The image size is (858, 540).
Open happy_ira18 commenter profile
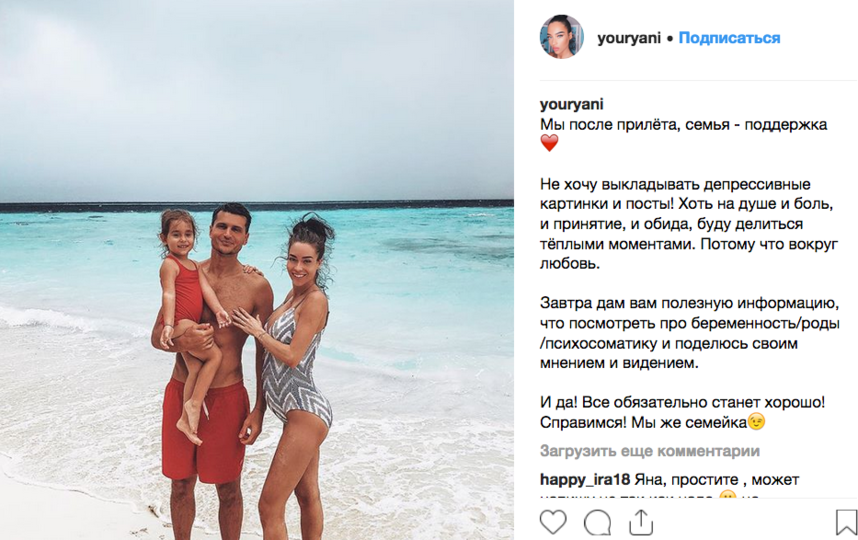click(585, 480)
